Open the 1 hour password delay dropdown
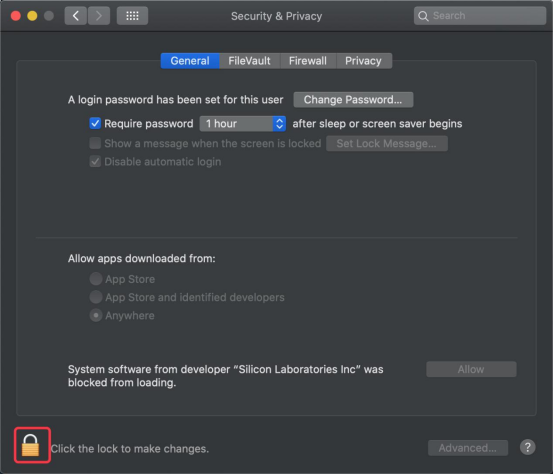554x475 pixels. 243,124
